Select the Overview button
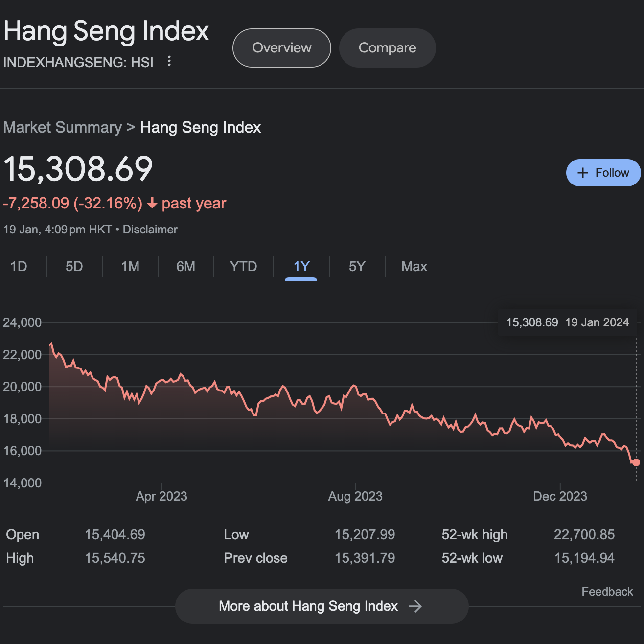Viewport: 644px width, 644px height. pos(282,48)
